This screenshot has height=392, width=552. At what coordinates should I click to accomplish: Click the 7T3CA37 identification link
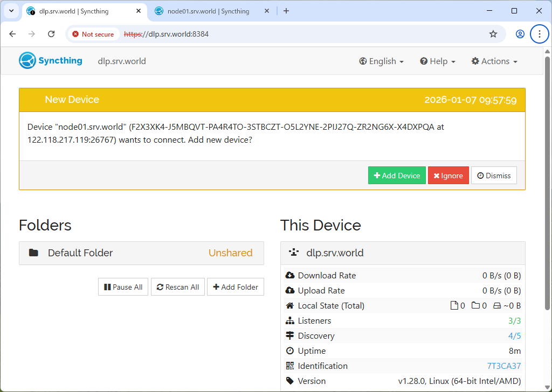[503, 366]
